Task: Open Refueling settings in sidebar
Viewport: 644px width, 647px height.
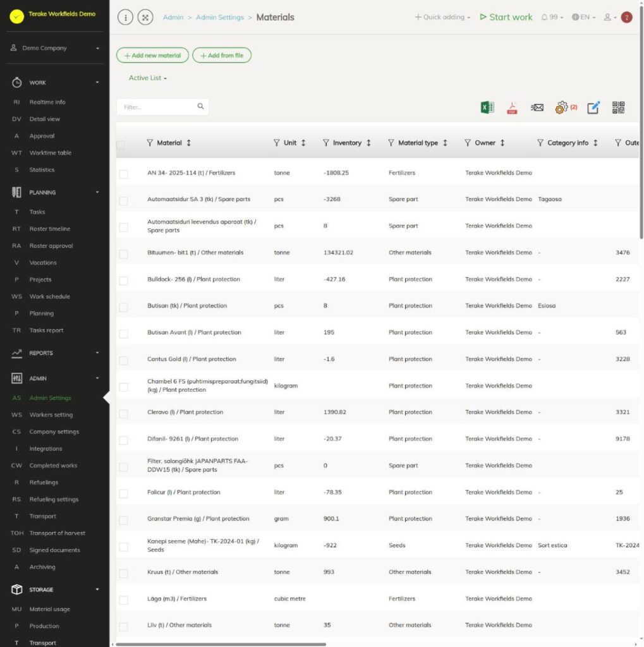Action: pyautogui.click(x=54, y=499)
